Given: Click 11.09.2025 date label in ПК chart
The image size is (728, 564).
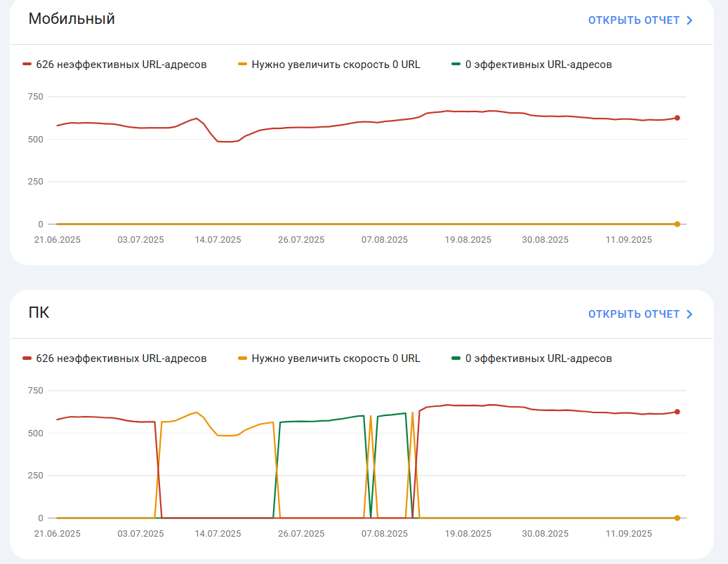Looking at the screenshot, I should 628,534.
